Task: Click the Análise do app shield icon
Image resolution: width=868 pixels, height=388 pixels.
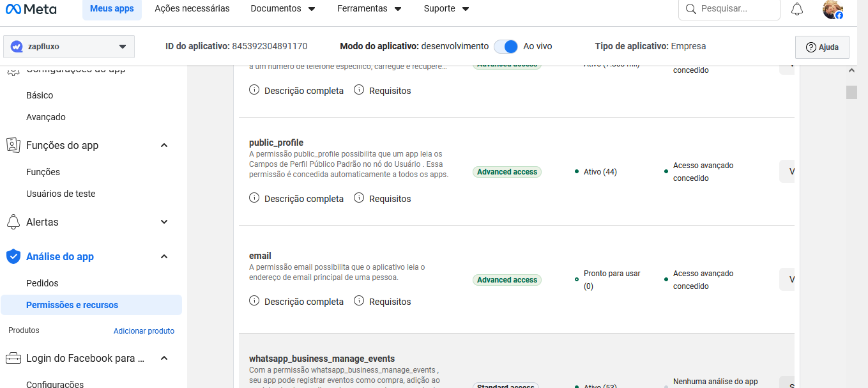Action: pos(13,256)
